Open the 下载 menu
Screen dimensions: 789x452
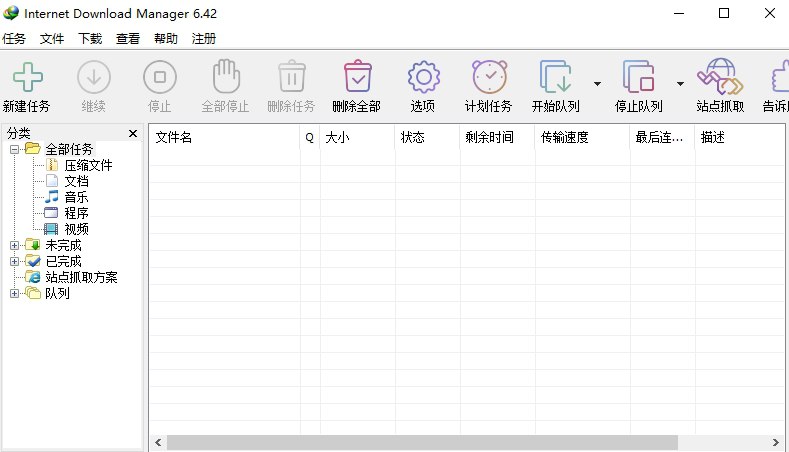tap(90, 39)
